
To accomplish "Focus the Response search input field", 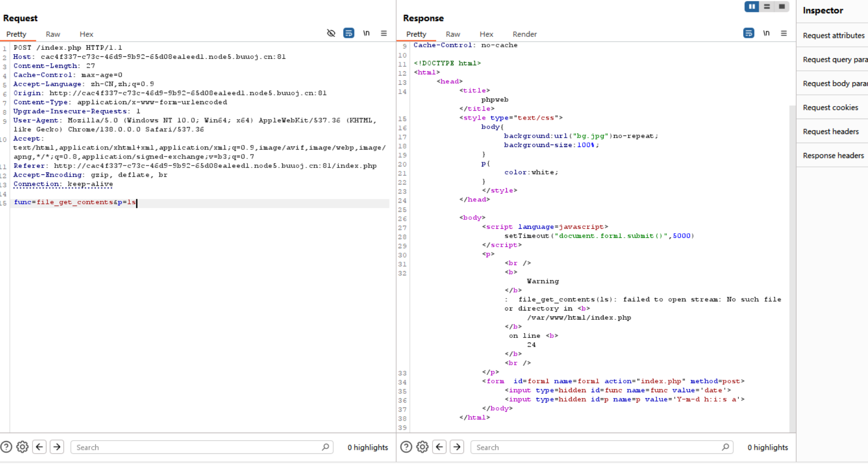I will (x=602, y=447).
